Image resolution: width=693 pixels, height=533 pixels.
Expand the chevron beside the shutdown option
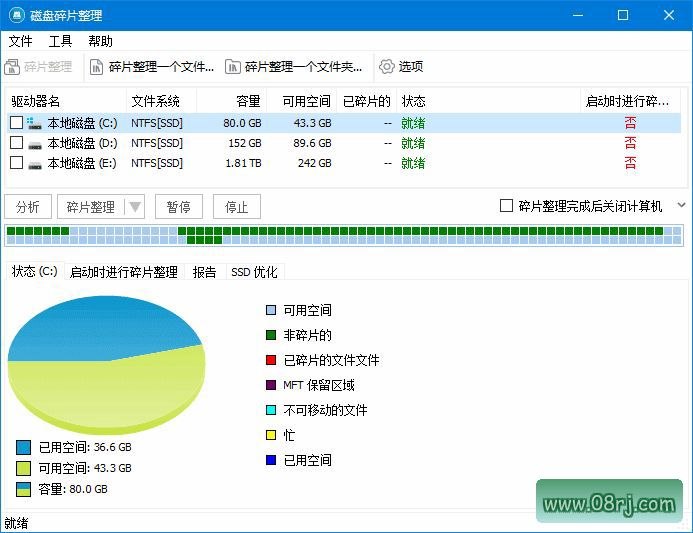coord(682,205)
